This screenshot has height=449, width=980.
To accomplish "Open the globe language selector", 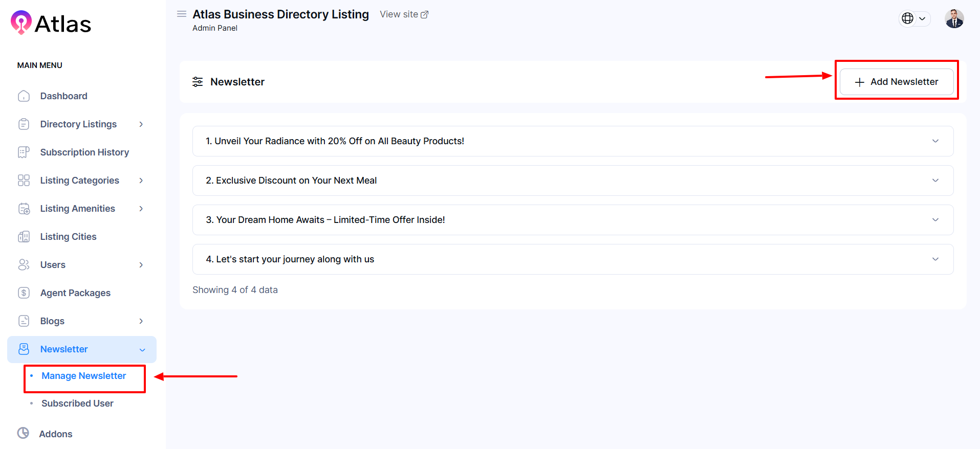I will (x=914, y=18).
